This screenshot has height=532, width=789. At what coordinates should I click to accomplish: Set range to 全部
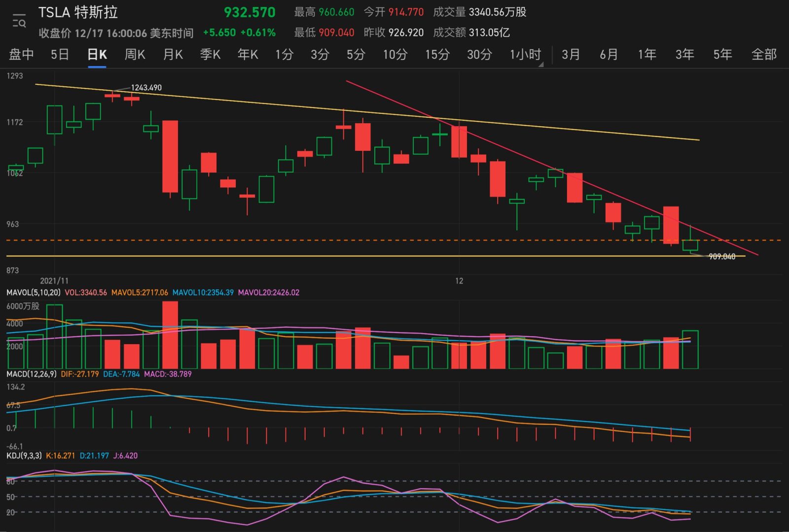click(x=764, y=54)
